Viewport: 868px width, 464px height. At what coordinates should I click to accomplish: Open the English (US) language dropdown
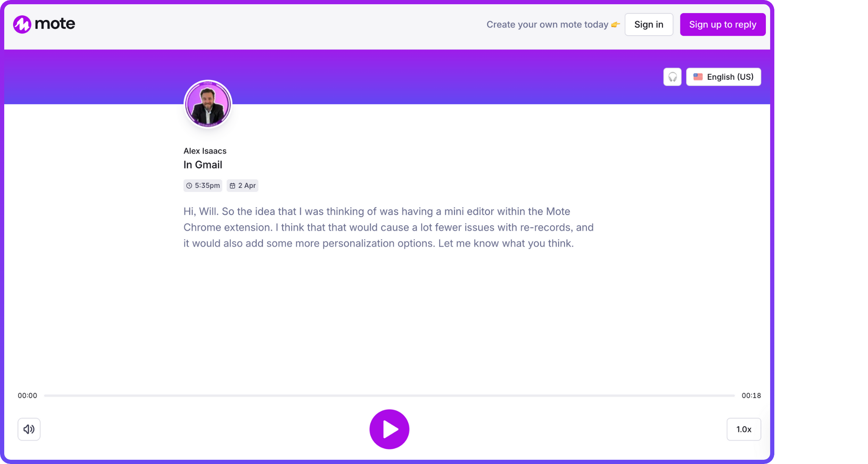point(723,77)
